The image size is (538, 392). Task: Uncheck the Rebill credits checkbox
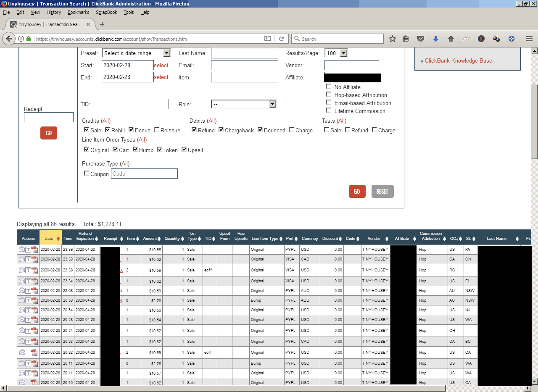point(108,130)
